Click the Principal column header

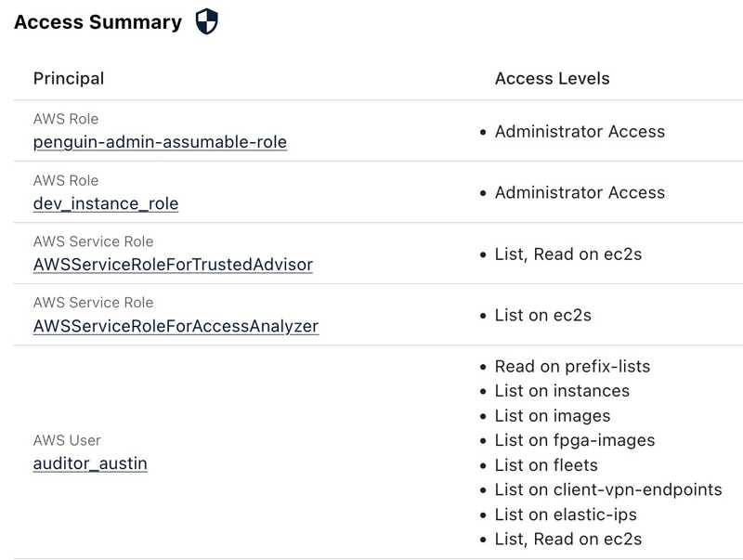click(x=69, y=78)
